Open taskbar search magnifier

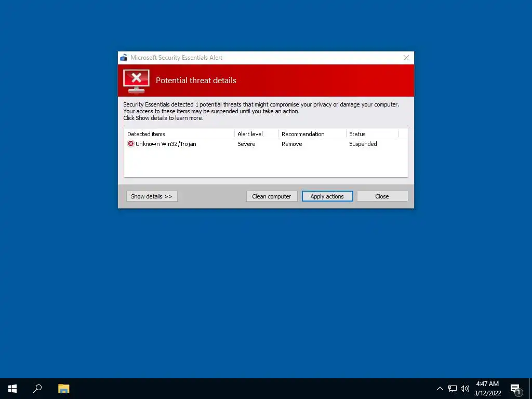(37, 389)
